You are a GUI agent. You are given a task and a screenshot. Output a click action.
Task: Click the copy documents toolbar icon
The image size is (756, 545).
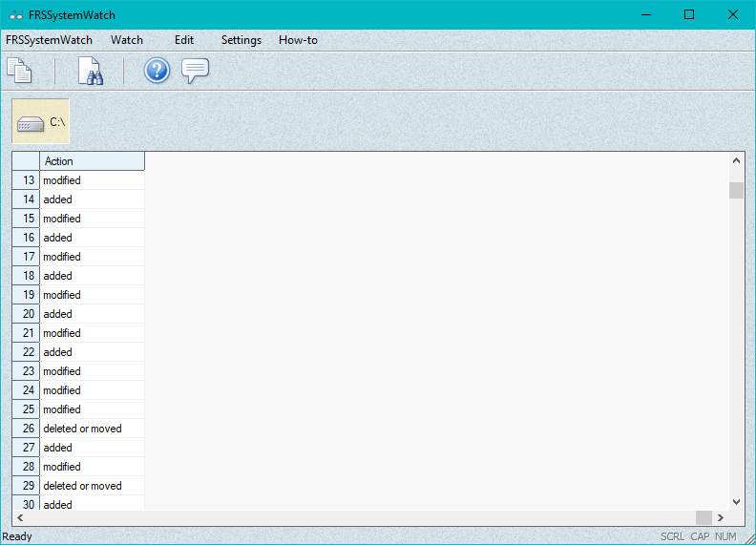pyautogui.click(x=19, y=71)
